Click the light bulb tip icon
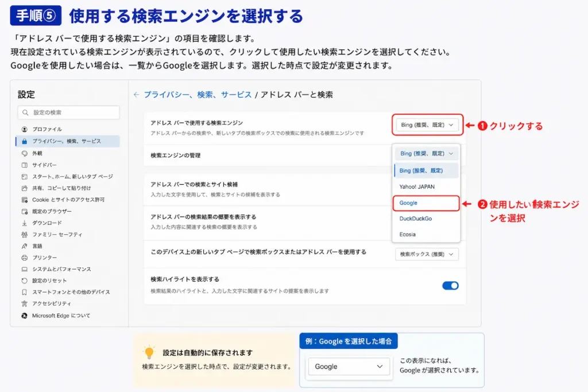The width and height of the screenshot is (588, 392). tap(149, 352)
